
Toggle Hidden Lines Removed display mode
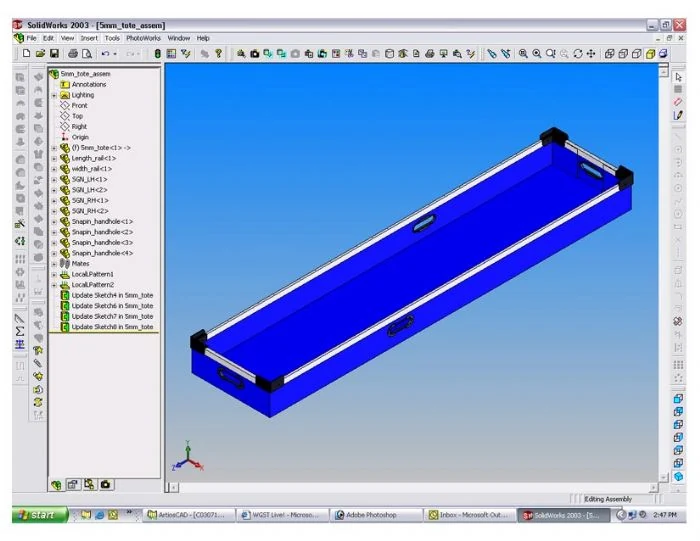(x=637, y=54)
